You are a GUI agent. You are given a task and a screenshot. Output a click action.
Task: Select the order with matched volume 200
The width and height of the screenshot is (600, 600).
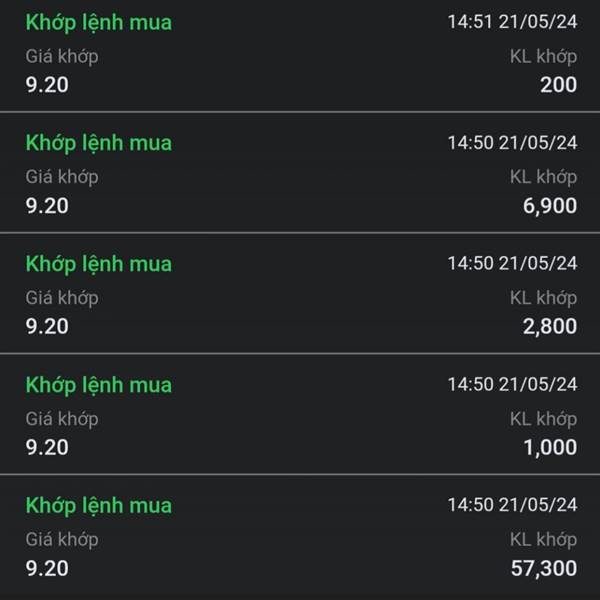click(300, 55)
